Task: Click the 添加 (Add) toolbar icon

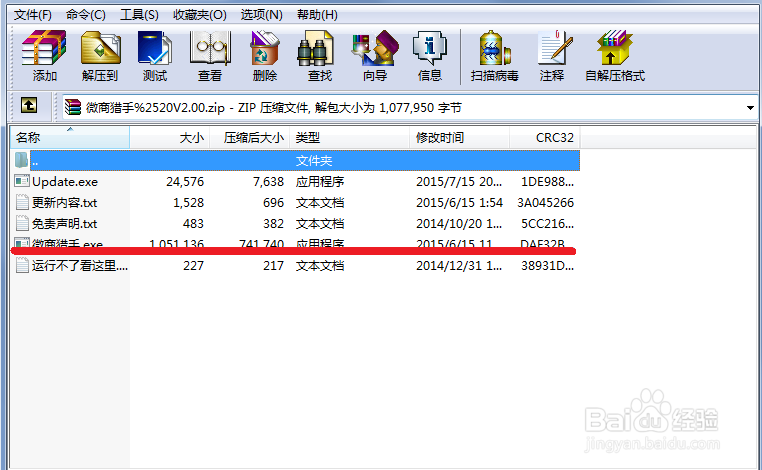Action: (44, 48)
